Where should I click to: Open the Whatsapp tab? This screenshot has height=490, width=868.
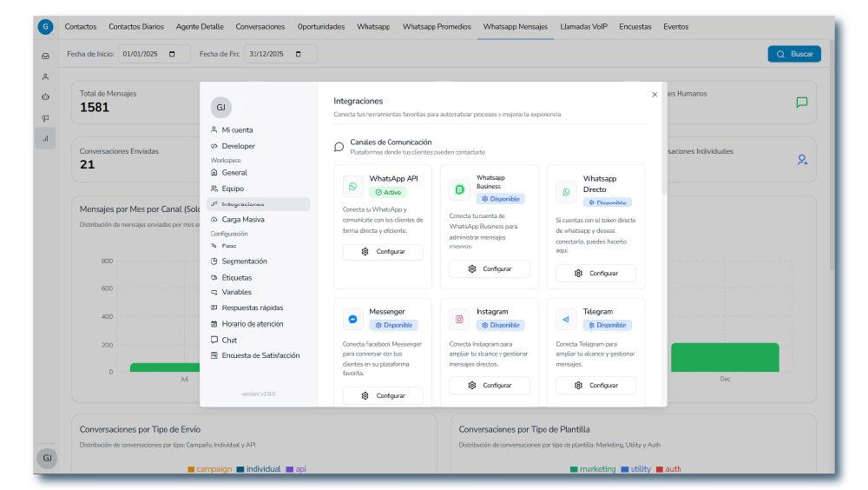(373, 27)
